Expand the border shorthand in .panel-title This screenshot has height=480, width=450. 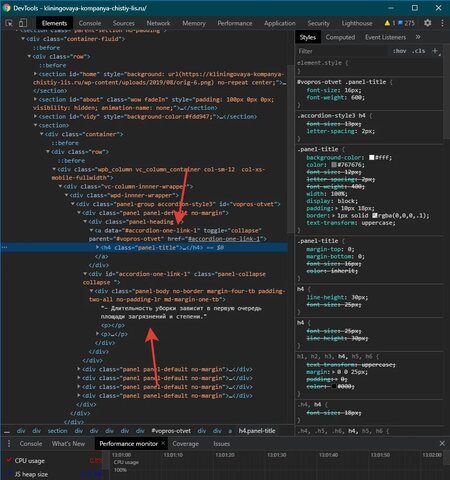pyautogui.click(x=334, y=216)
